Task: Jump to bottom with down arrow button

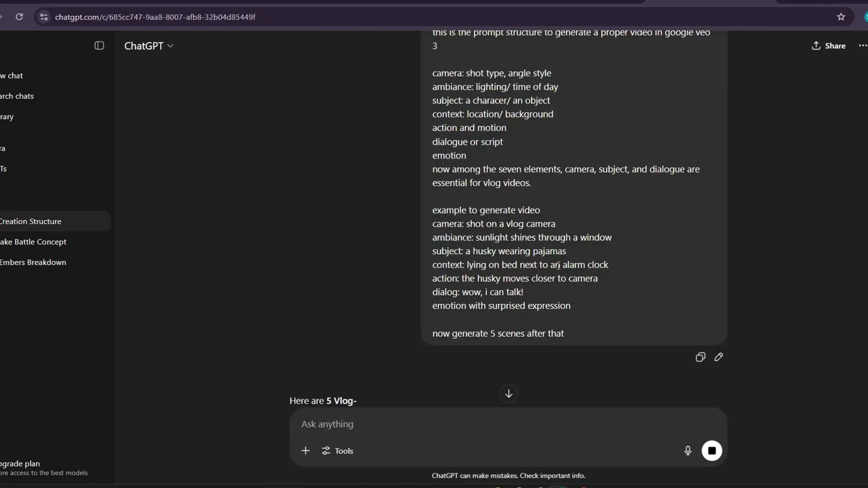Action: tap(508, 394)
